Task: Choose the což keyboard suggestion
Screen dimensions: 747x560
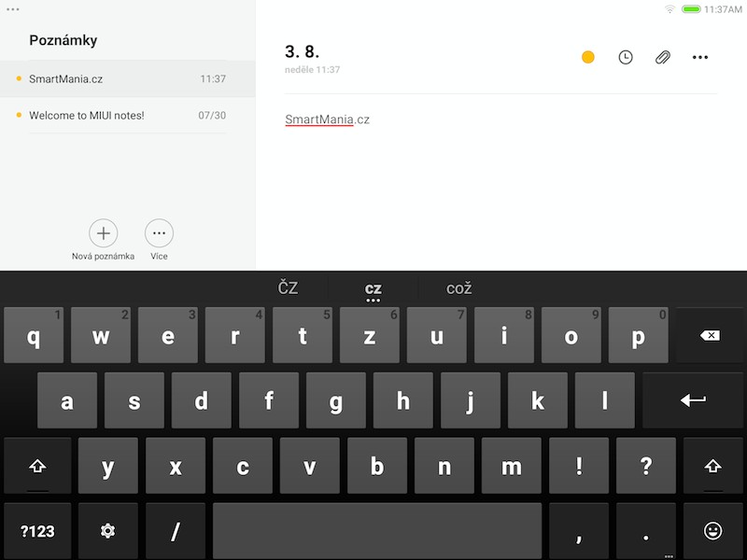Action: (458, 288)
